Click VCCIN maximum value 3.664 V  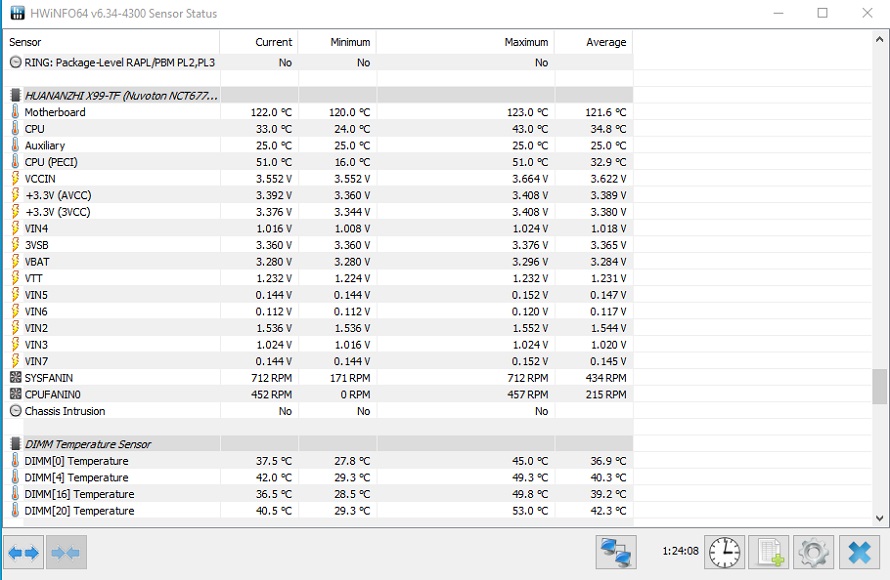530,179
